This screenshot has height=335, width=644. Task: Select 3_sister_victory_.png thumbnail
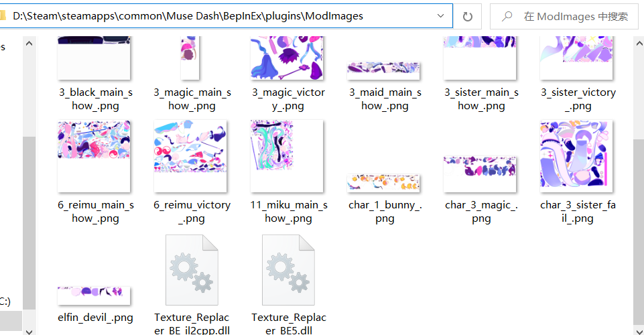tap(576, 58)
